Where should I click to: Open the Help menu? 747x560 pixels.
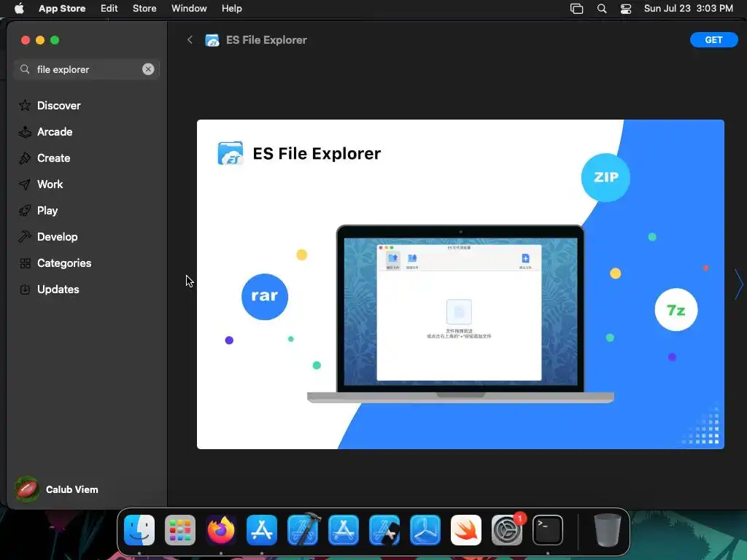231,9
